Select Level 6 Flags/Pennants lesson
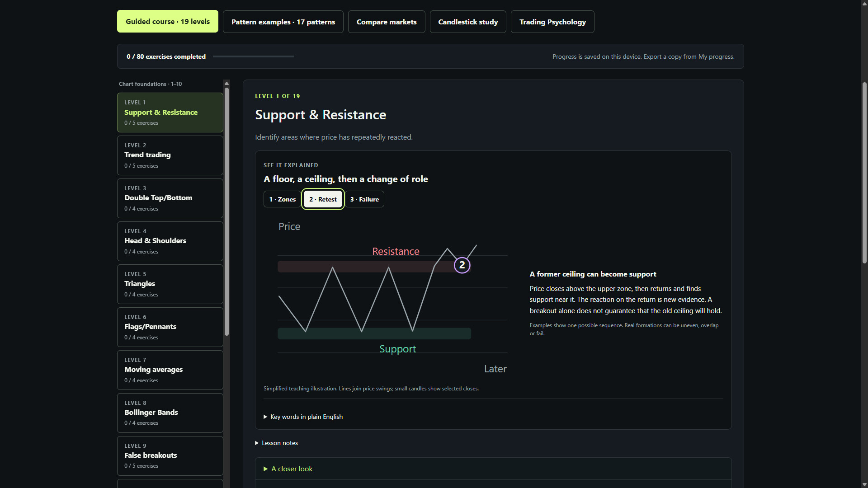This screenshot has height=488, width=868. pos(170,327)
